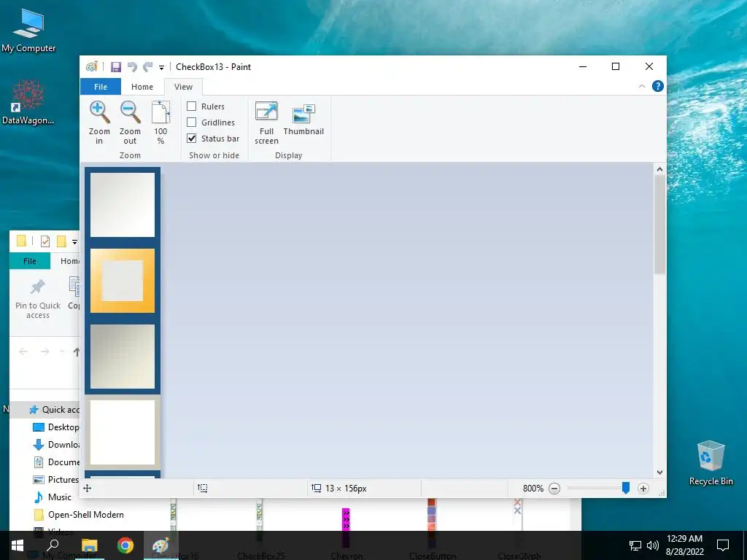747x560 pixels.
Task: Click the zoom minus button in the status bar
Action: click(x=554, y=489)
